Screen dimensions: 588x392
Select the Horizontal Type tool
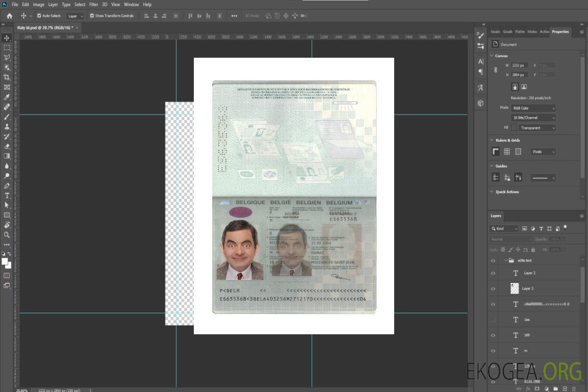point(7,195)
